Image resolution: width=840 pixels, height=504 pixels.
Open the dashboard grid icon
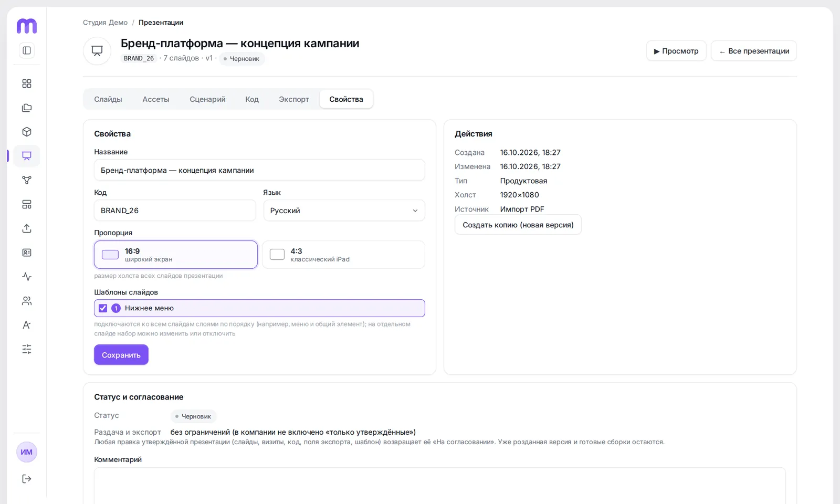click(x=27, y=83)
